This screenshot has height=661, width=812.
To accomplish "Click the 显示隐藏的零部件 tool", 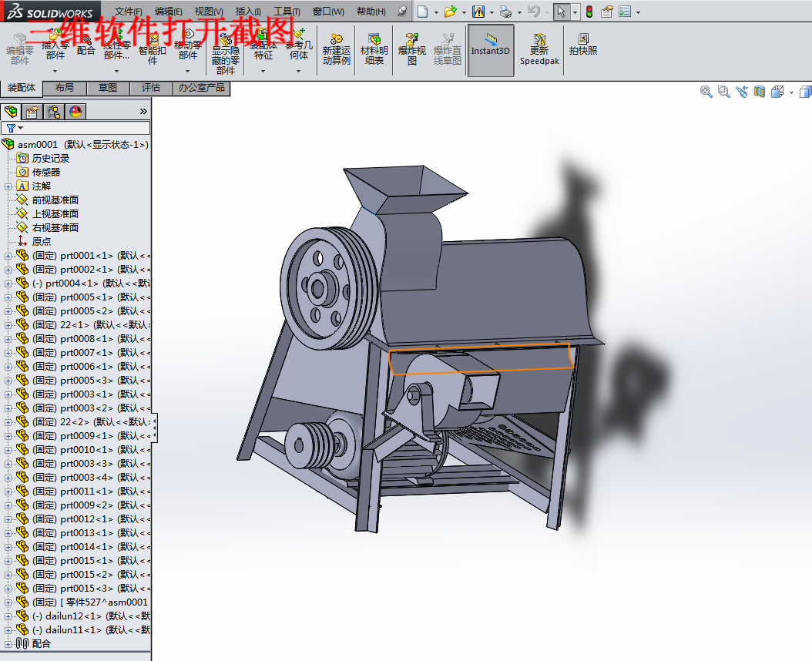I will coord(225,54).
